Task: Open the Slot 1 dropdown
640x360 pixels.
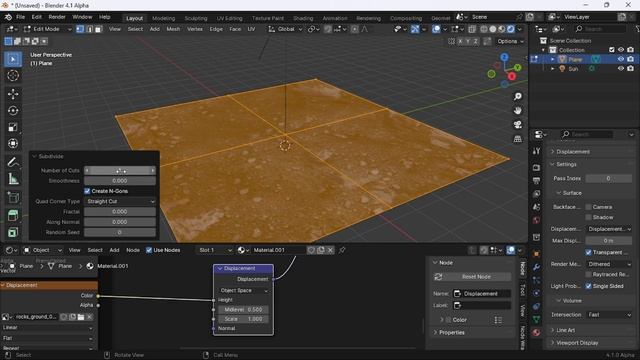Action: click(215, 250)
